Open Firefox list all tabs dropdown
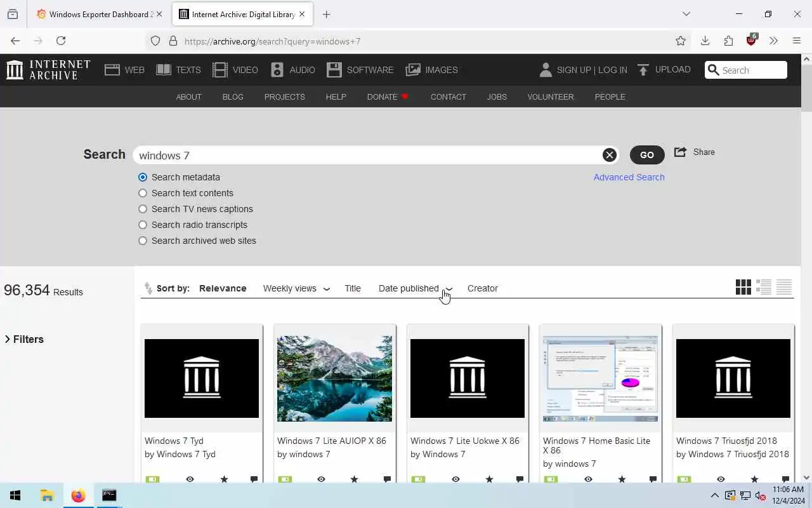The width and height of the screenshot is (812, 508). pos(686,14)
